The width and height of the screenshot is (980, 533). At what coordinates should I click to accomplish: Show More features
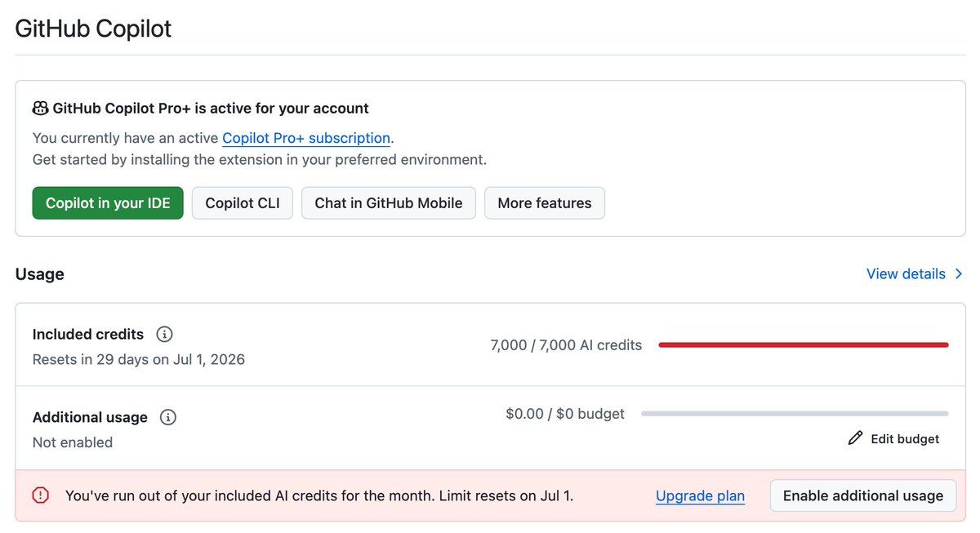pos(545,203)
